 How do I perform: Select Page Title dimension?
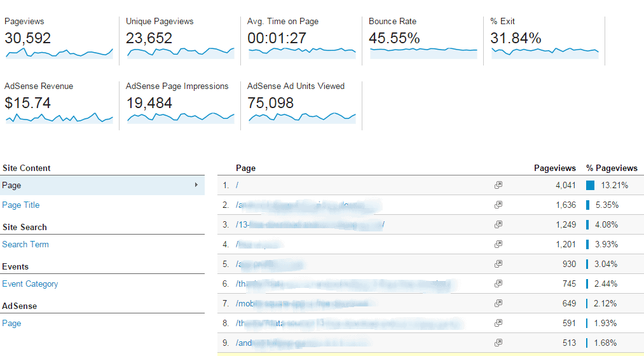tap(21, 205)
